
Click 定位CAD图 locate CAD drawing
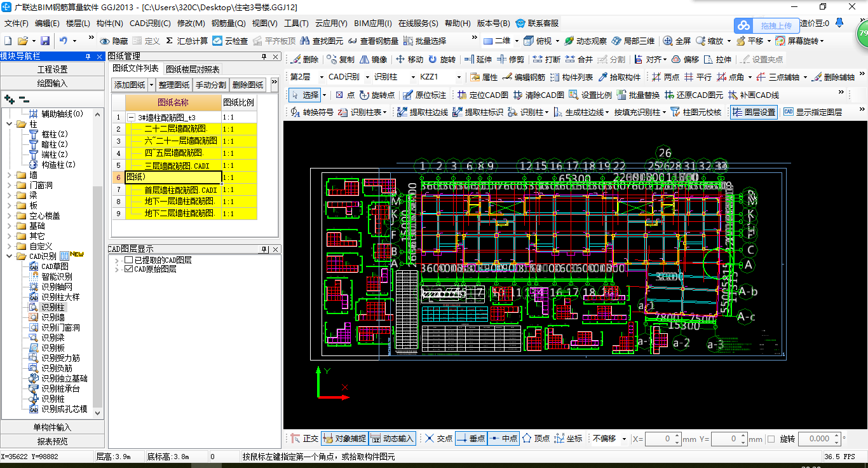[482, 95]
